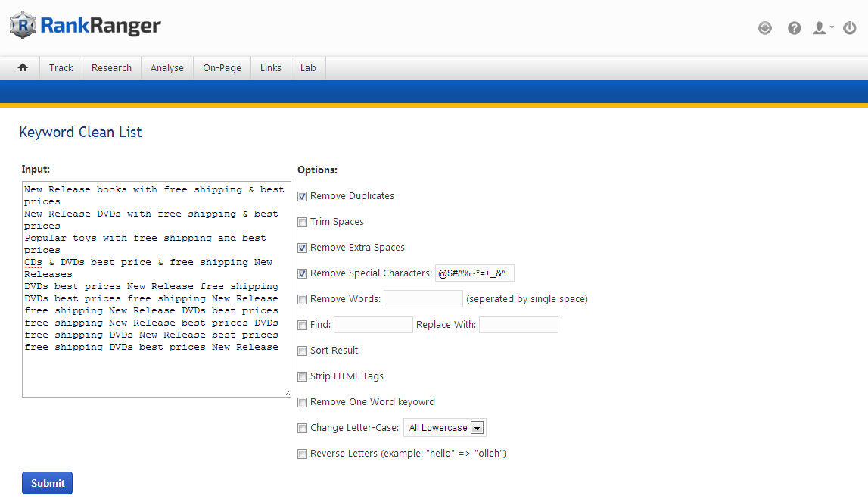Click the Replace With input field
This screenshot has width=868, height=499.
point(518,325)
